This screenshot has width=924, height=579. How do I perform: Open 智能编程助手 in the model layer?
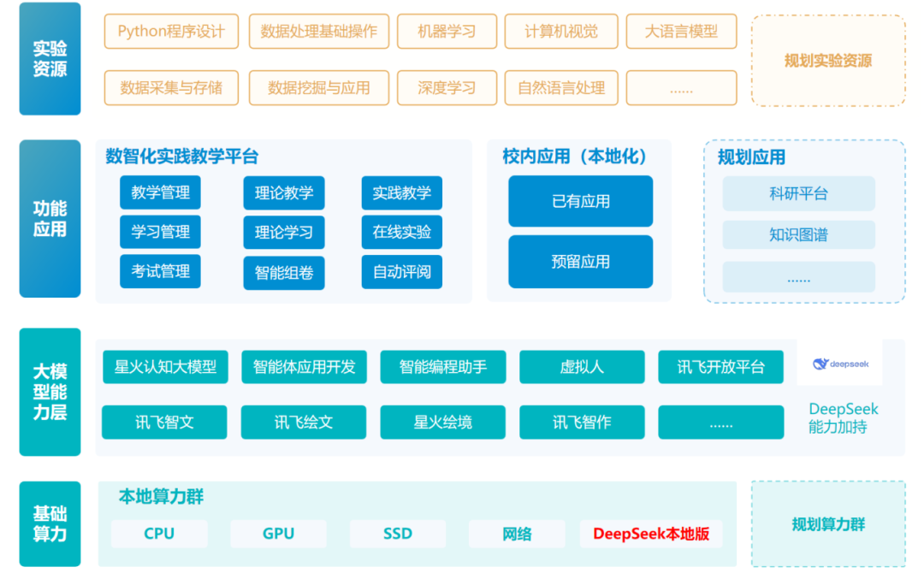click(443, 366)
